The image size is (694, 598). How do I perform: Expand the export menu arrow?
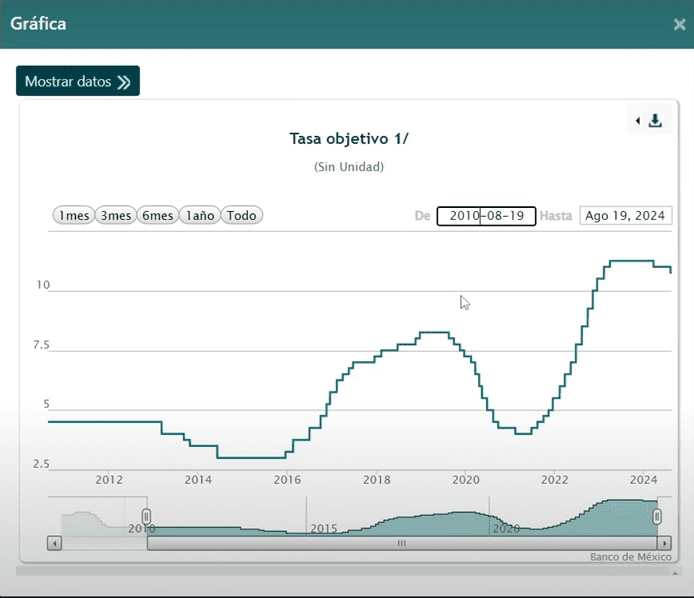click(x=638, y=121)
